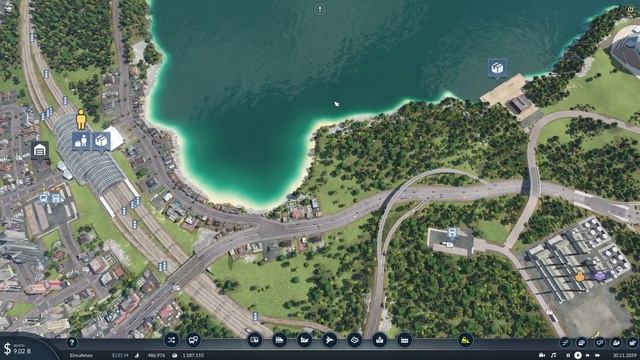640x360 pixels.
Task: Select the cargo harbor marker on the lake
Action: tap(497, 68)
